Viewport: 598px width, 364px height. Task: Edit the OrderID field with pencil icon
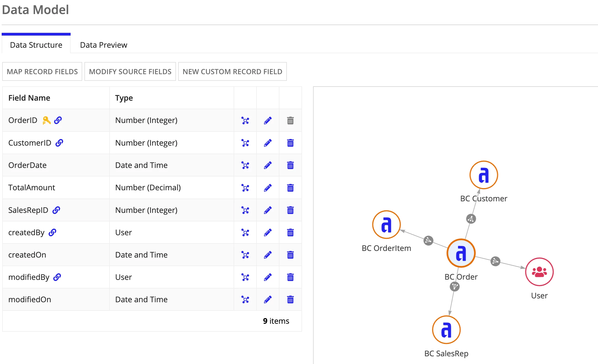[268, 121]
